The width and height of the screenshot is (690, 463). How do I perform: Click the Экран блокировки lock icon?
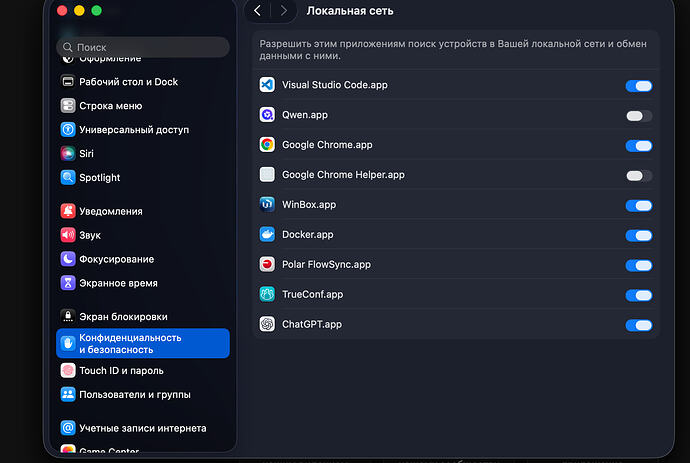point(68,316)
